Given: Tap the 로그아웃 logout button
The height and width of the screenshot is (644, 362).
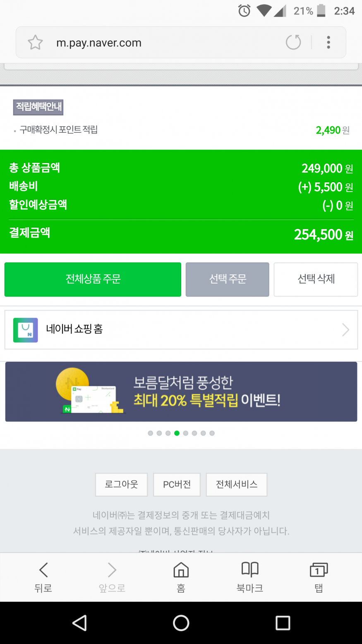Looking at the screenshot, I should [121, 485].
